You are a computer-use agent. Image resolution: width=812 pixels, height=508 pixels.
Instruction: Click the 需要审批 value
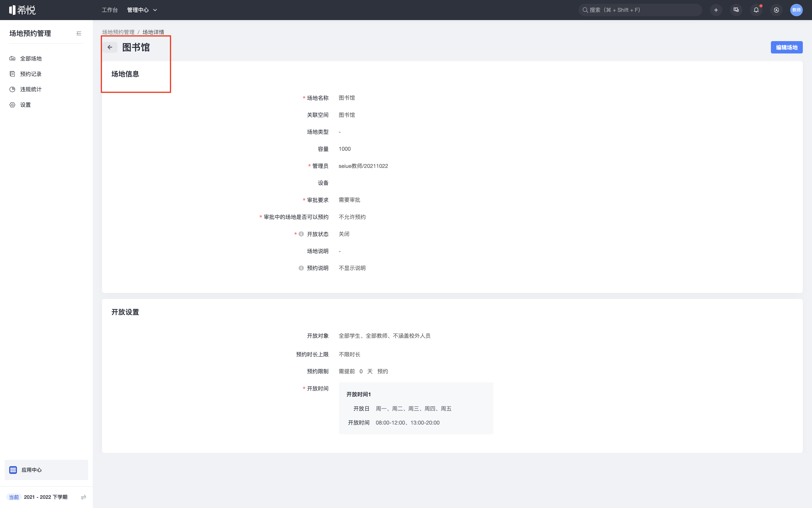pos(349,200)
